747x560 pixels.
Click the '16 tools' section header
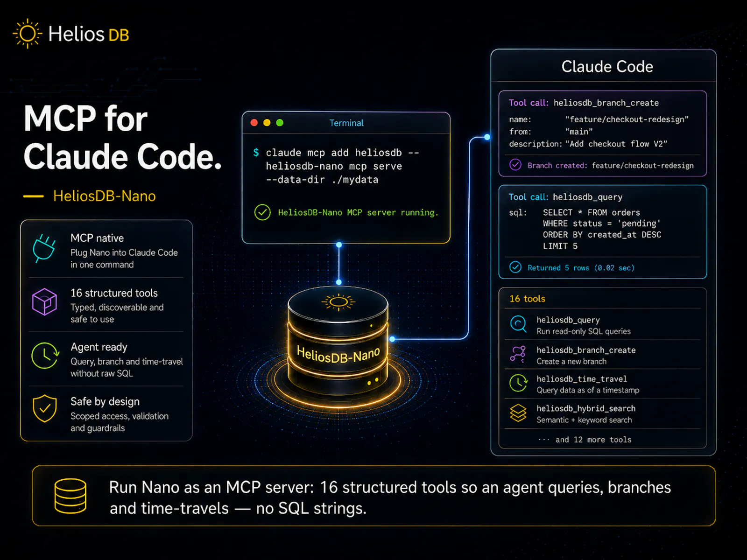click(x=527, y=299)
